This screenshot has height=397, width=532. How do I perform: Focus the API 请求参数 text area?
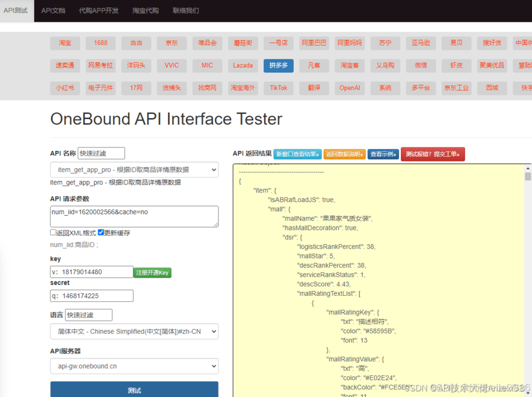coord(134,216)
